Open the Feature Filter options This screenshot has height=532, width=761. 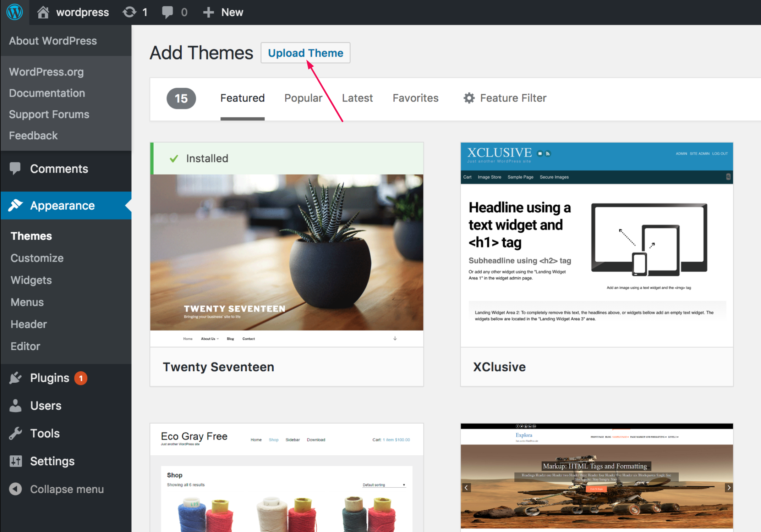[x=505, y=98]
